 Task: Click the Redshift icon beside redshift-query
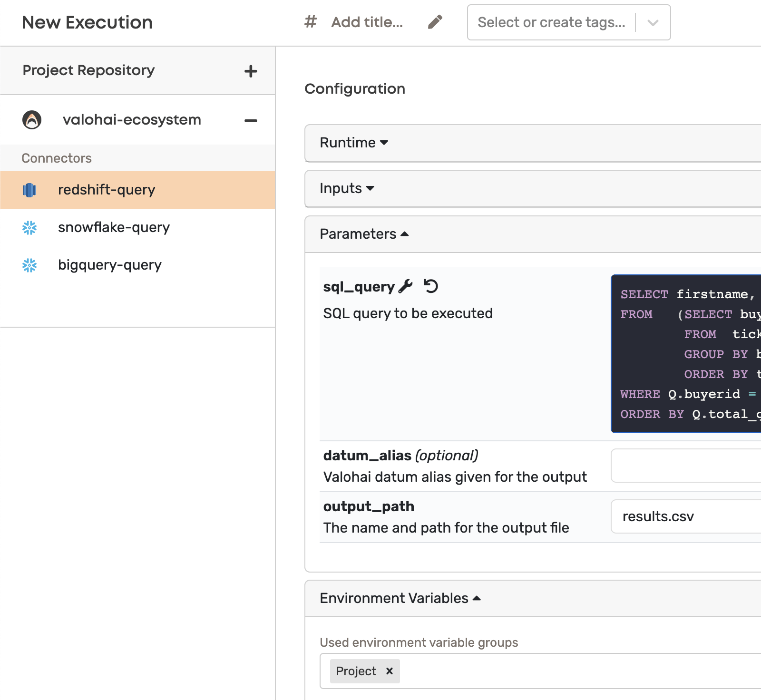pyautogui.click(x=29, y=190)
